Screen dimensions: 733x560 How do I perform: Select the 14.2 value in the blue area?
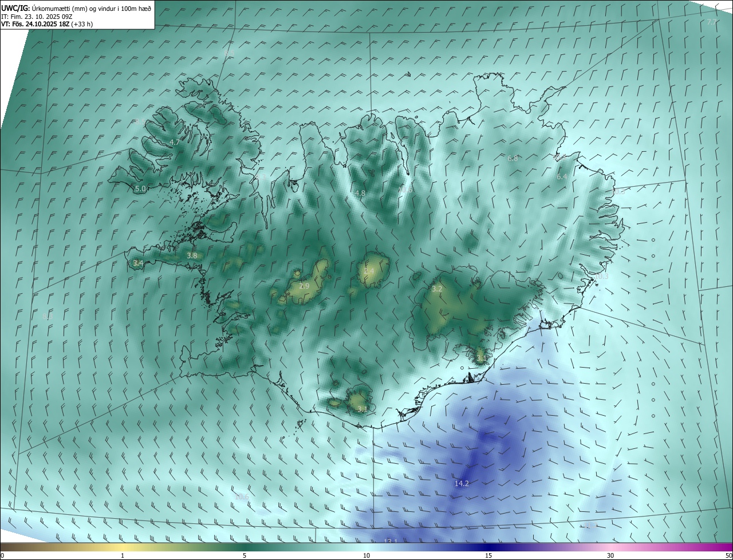tap(462, 484)
